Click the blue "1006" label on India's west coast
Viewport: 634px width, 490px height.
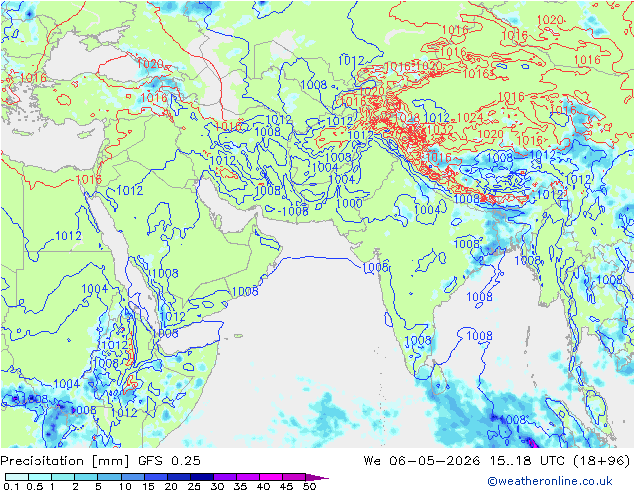(376, 267)
